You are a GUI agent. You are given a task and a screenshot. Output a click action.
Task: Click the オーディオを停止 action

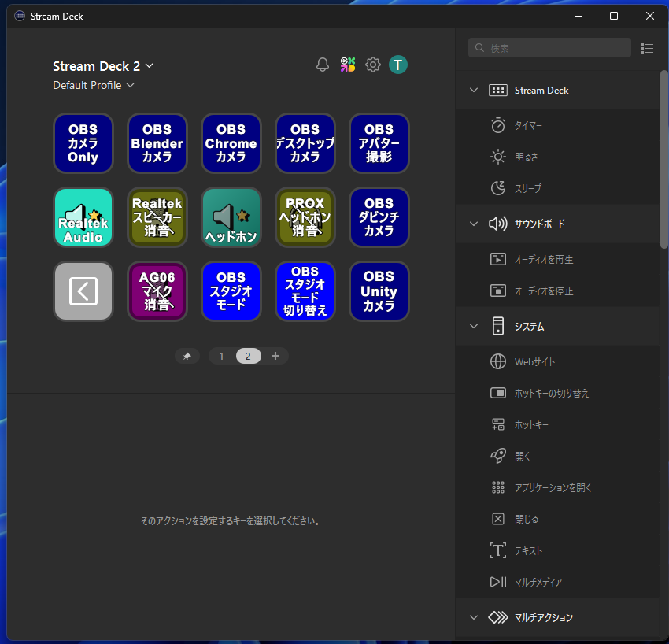[558, 291]
